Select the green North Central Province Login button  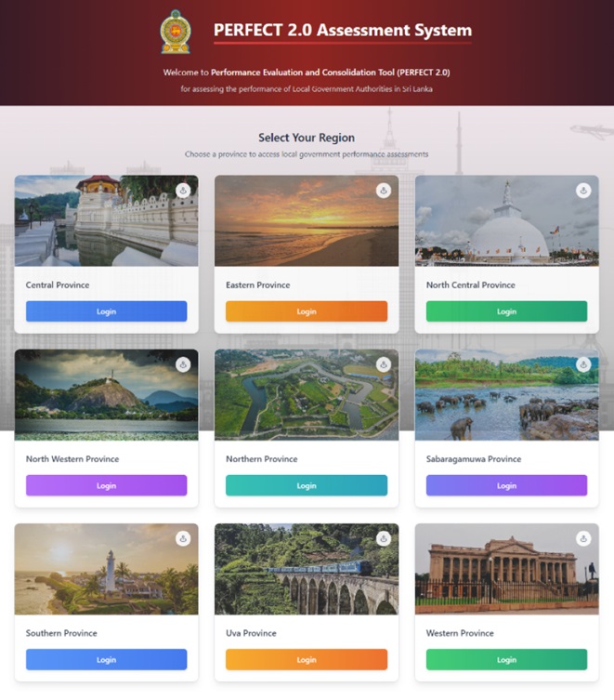[506, 311]
